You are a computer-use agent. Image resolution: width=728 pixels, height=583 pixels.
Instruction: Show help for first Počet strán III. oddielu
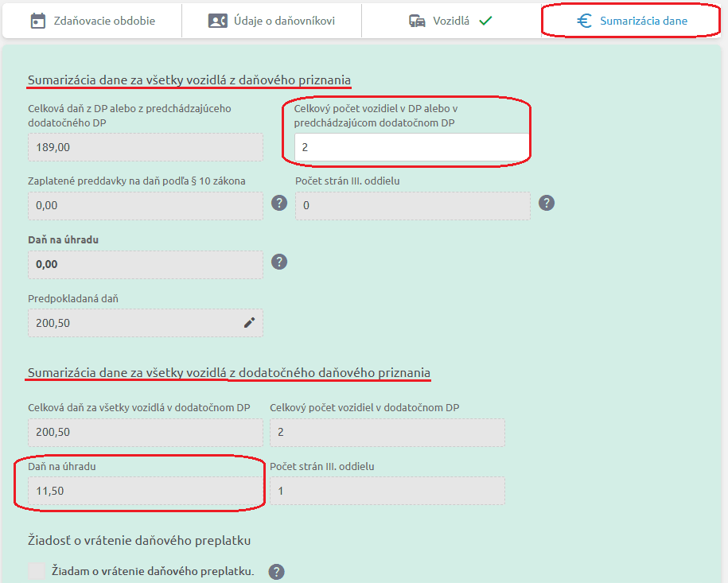(547, 203)
